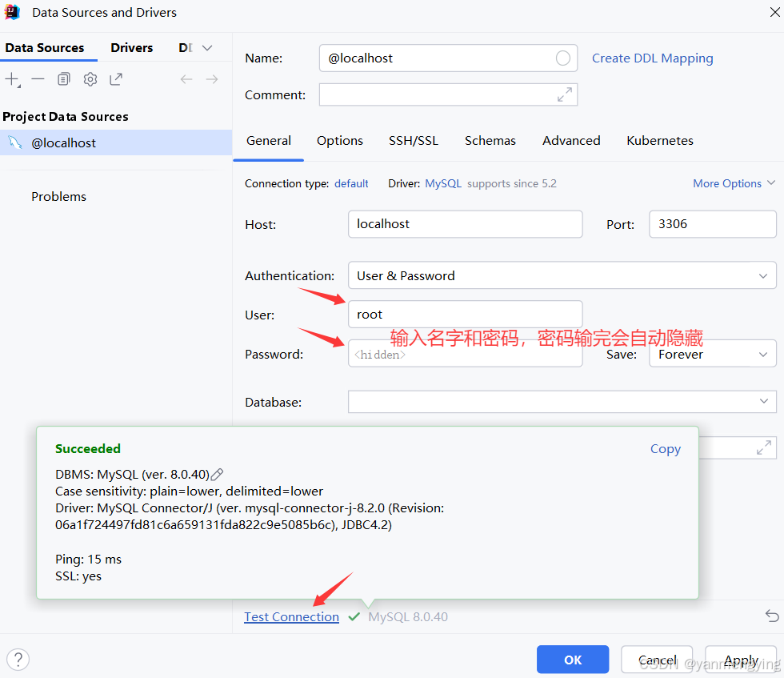Click the Make Global export icon

click(116, 79)
